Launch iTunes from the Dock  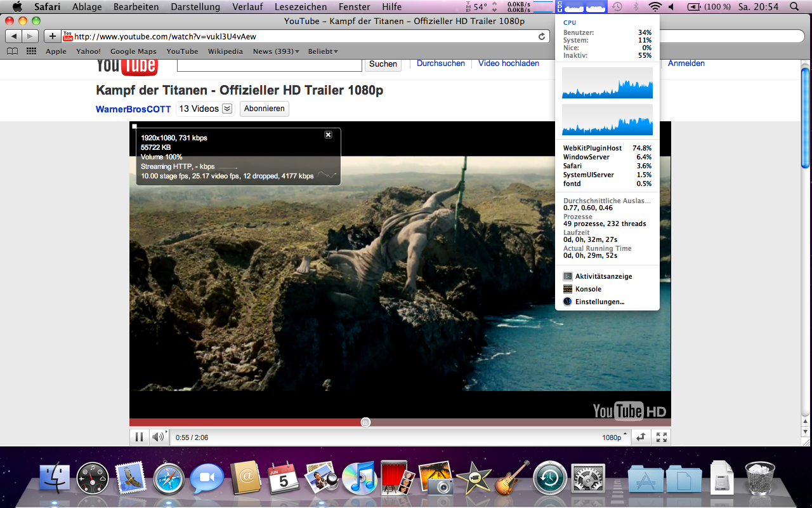pos(359,478)
